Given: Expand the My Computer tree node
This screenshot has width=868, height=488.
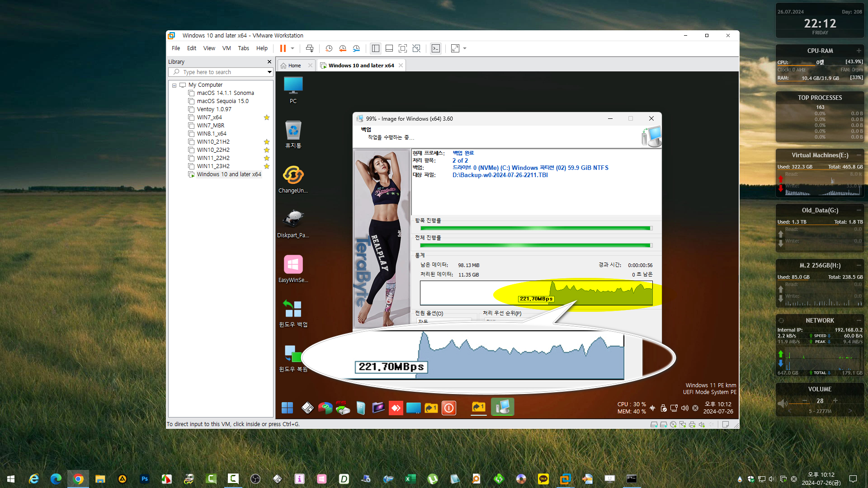Looking at the screenshot, I should click(x=174, y=84).
